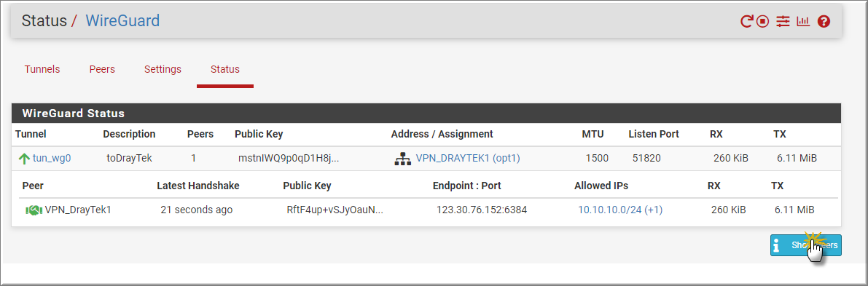Expand the 10.10.10.0/24 (+1) allowed IPs
This screenshot has width=868, height=286.
(620, 210)
